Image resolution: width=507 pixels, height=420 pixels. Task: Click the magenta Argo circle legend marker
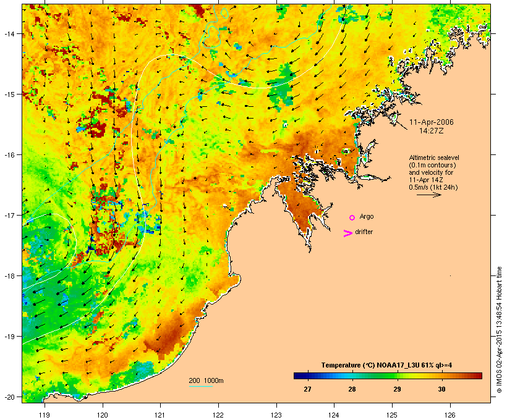tap(352, 217)
